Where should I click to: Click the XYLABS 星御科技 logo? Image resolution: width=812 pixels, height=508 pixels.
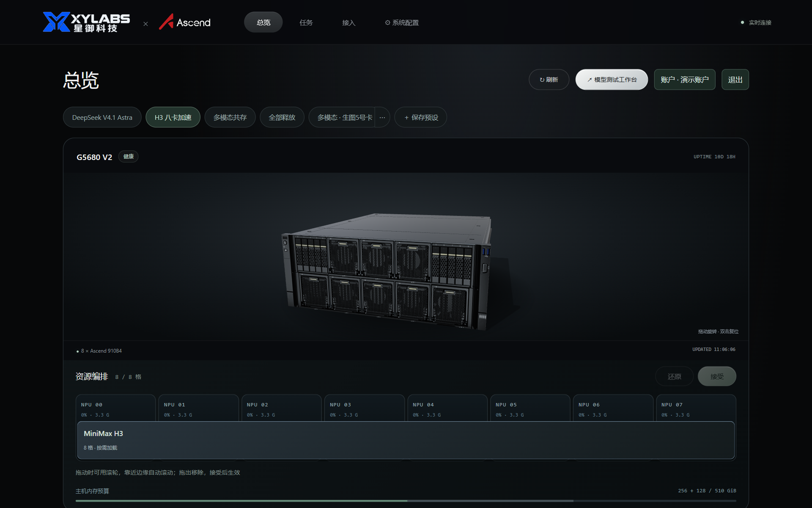pos(86,22)
